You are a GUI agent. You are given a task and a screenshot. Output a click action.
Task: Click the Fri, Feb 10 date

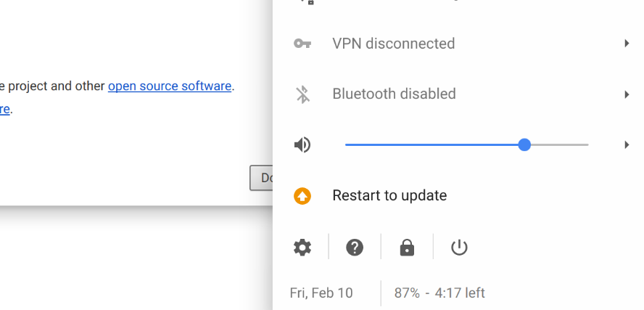[321, 293]
